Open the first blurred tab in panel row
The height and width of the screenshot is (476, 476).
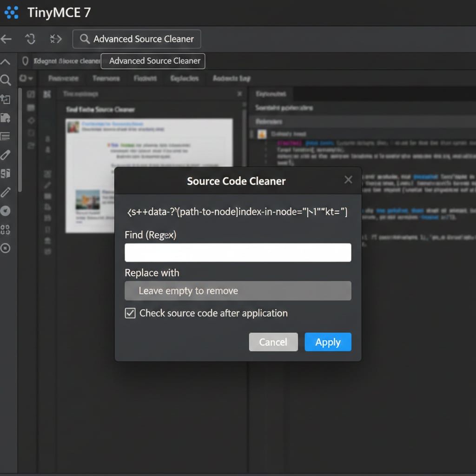tap(63, 79)
